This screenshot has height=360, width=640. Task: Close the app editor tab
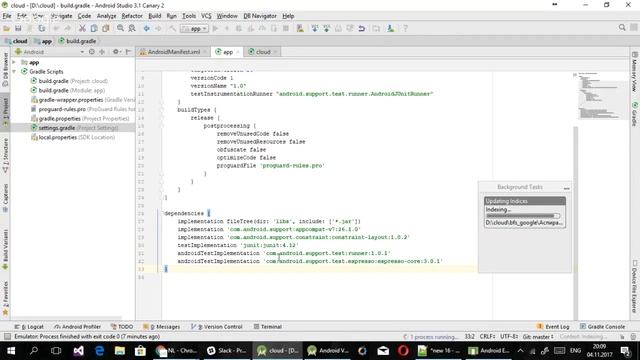pos(238,52)
